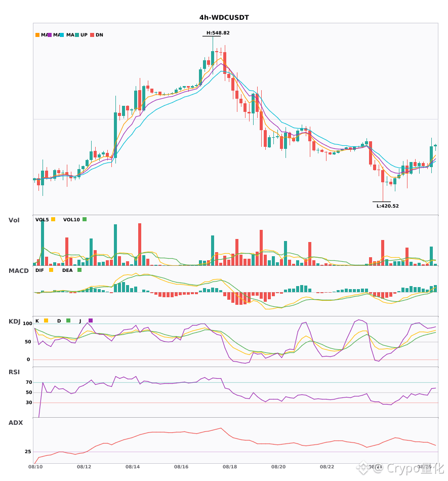Click the chart title 4h-WDCUSDT
The image size is (448, 481).
(x=224, y=18)
